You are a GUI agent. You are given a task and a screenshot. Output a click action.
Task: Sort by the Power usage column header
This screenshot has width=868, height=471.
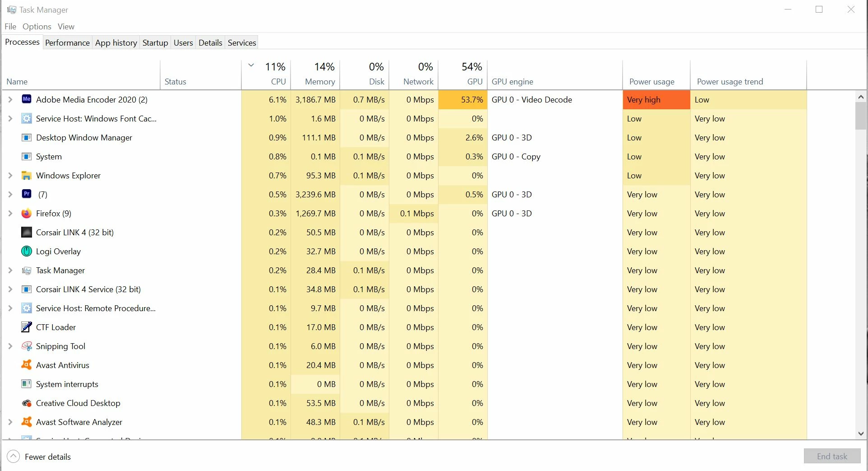click(656, 75)
